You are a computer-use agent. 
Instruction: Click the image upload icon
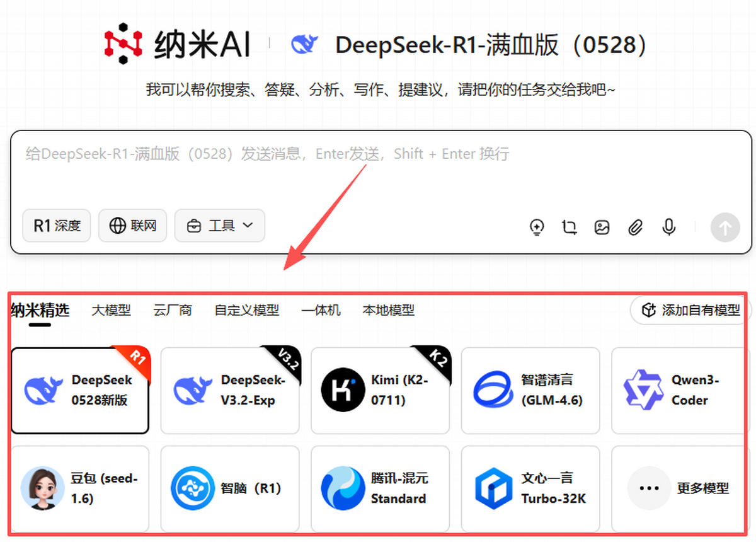[602, 227]
